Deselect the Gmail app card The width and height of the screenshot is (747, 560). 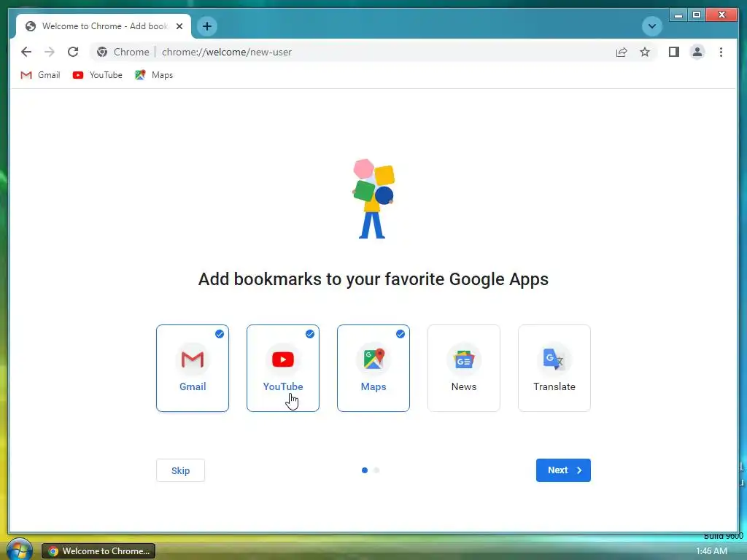[193, 368]
